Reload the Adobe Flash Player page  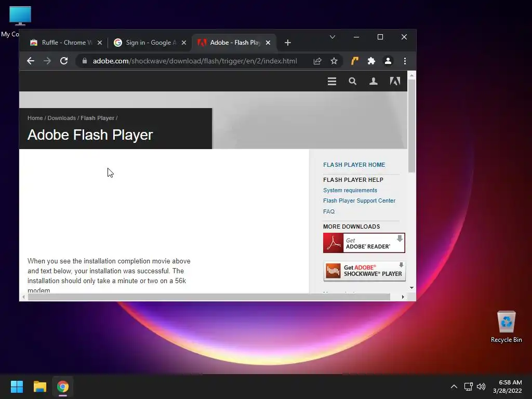pos(64,61)
